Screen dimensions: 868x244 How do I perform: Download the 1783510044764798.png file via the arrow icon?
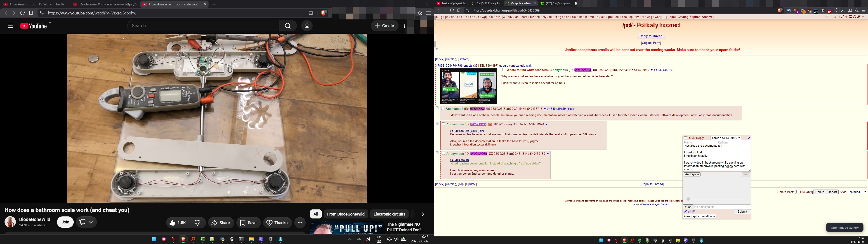click(471, 66)
